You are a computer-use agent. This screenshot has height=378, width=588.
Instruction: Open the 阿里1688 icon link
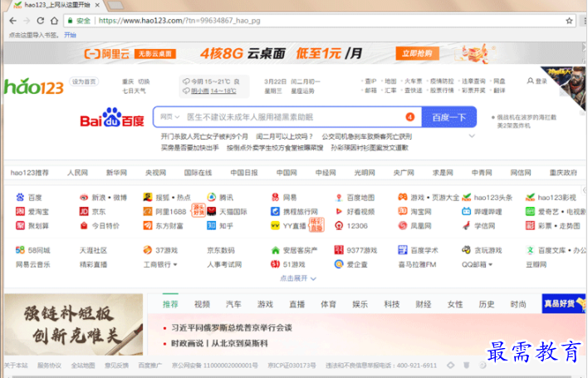pyautogui.click(x=148, y=212)
